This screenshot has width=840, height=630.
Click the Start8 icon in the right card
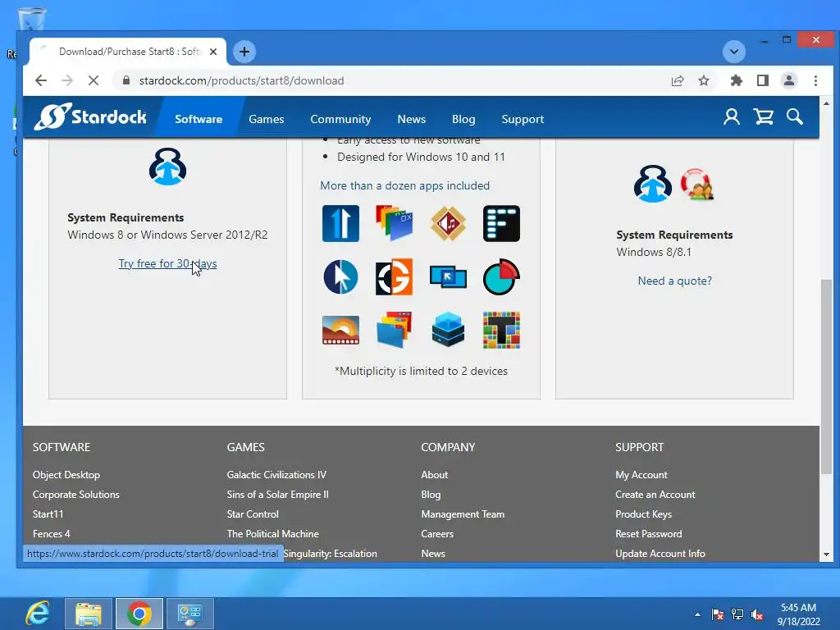coord(652,184)
